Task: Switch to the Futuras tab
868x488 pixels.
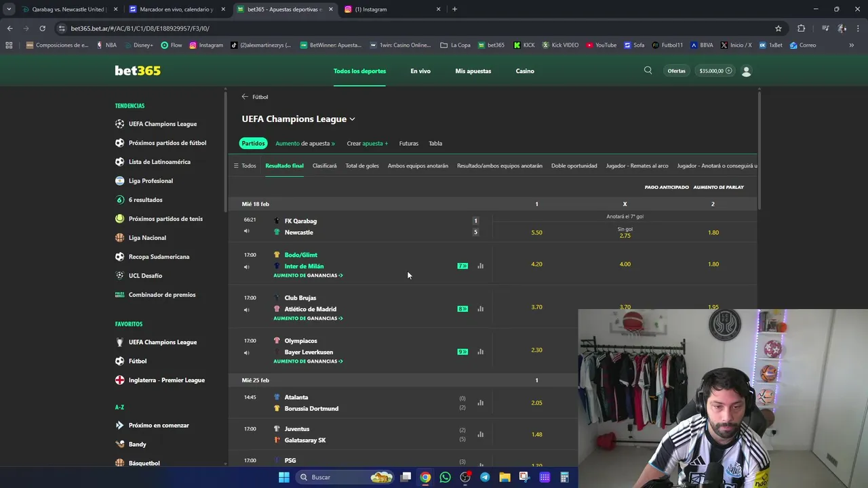Action: [x=409, y=144]
